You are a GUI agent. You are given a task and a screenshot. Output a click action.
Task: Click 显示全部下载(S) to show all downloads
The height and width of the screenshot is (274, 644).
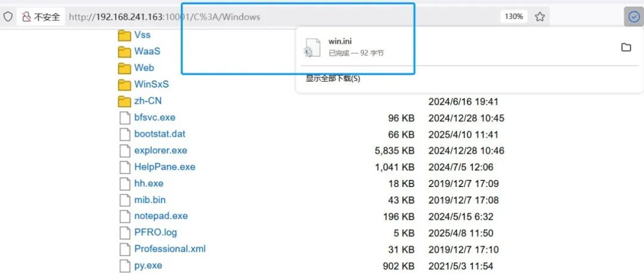(333, 78)
